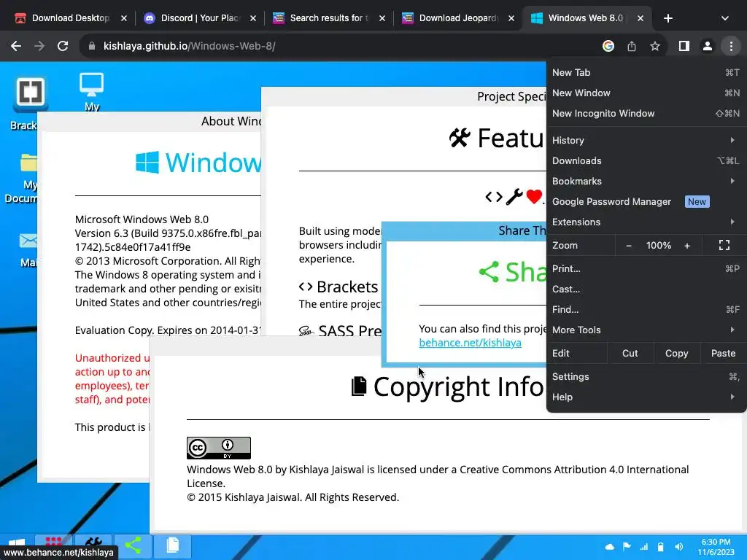This screenshot has width=747, height=560.
Task: Open a new tab with the plus button
Action: pyautogui.click(x=668, y=18)
